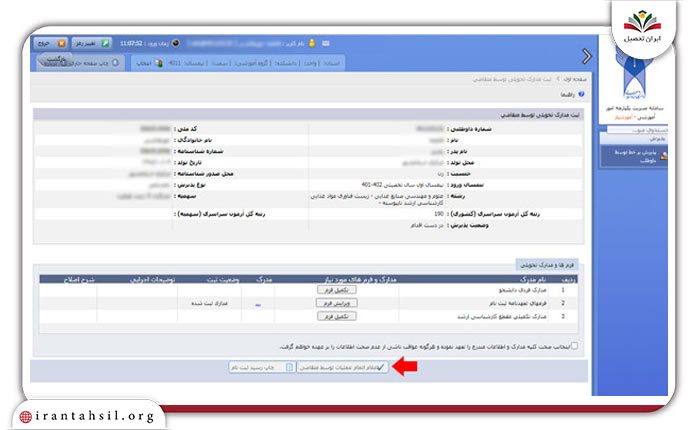
Task: Click row number 3 in the table
Action: (x=563, y=316)
